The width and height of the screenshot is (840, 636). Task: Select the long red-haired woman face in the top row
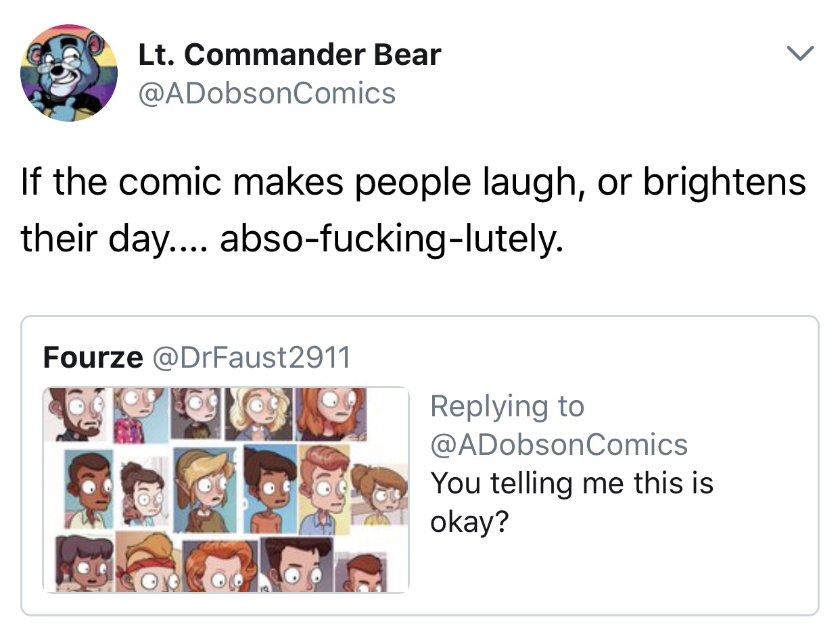pyautogui.click(x=331, y=414)
